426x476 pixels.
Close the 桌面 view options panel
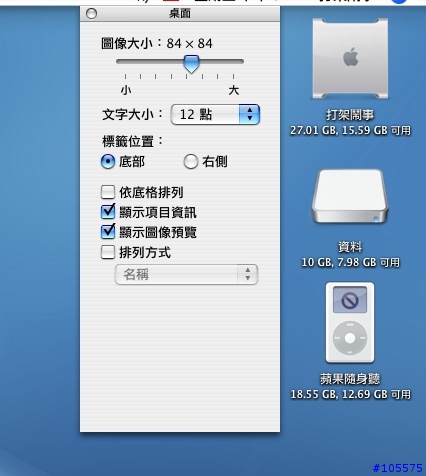coord(91,14)
